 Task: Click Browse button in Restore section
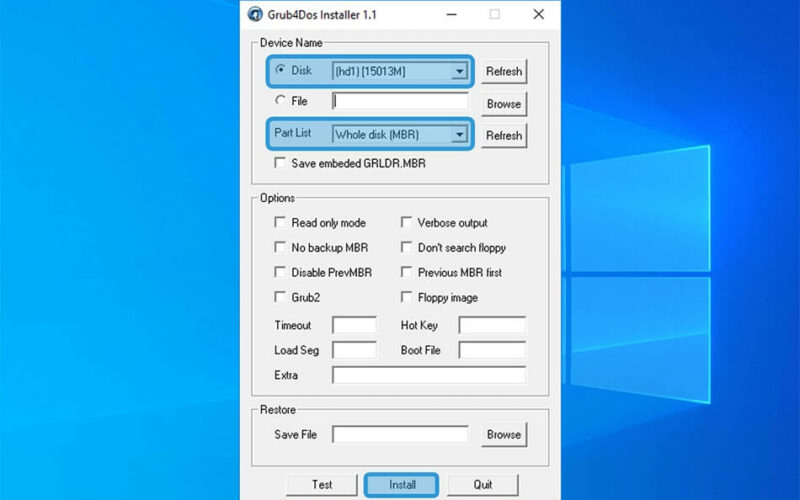tap(504, 435)
